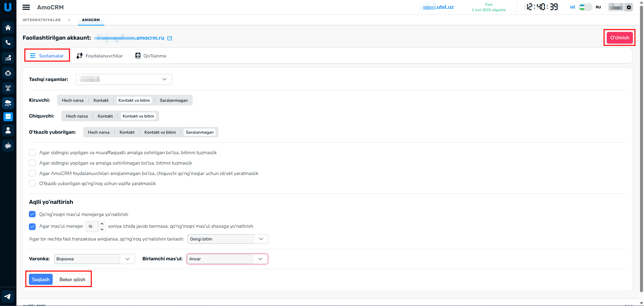Increase seconds value with stepper up arrow

(x=102, y=224)
